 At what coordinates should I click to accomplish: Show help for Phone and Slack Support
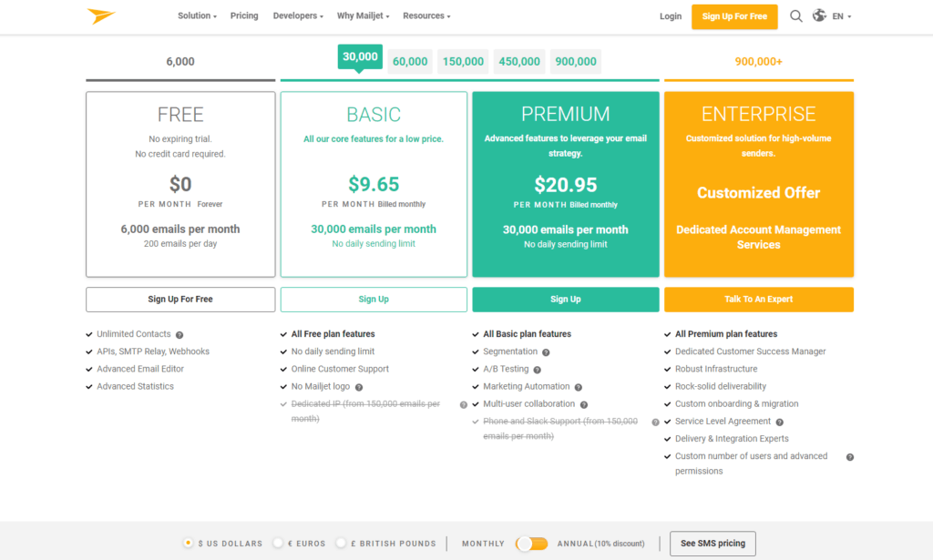click(x=655, y=423)
